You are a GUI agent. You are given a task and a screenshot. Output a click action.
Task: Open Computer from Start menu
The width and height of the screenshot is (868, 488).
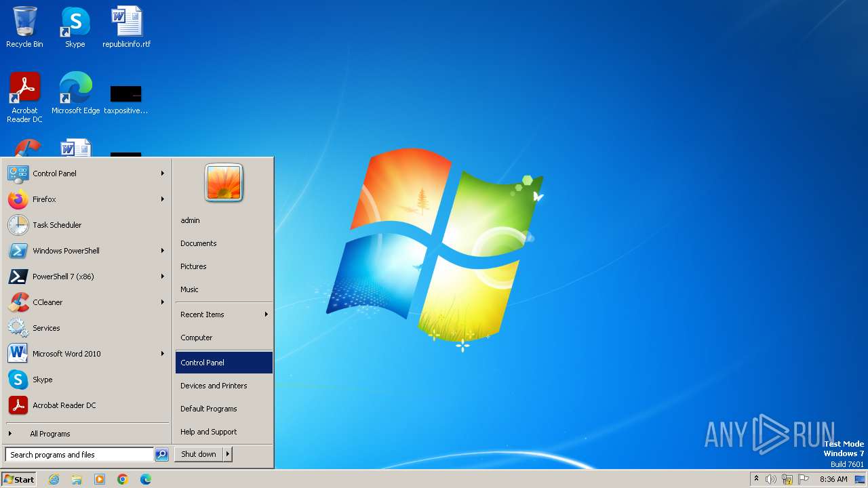tap(224, 338)
